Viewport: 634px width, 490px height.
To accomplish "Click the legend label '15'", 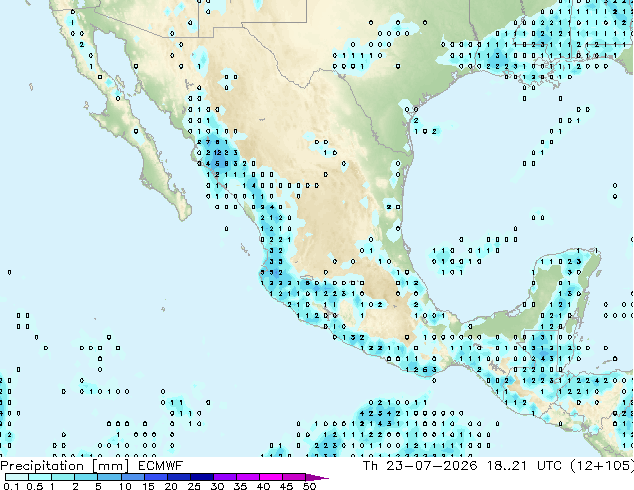I will coord(148,486).
